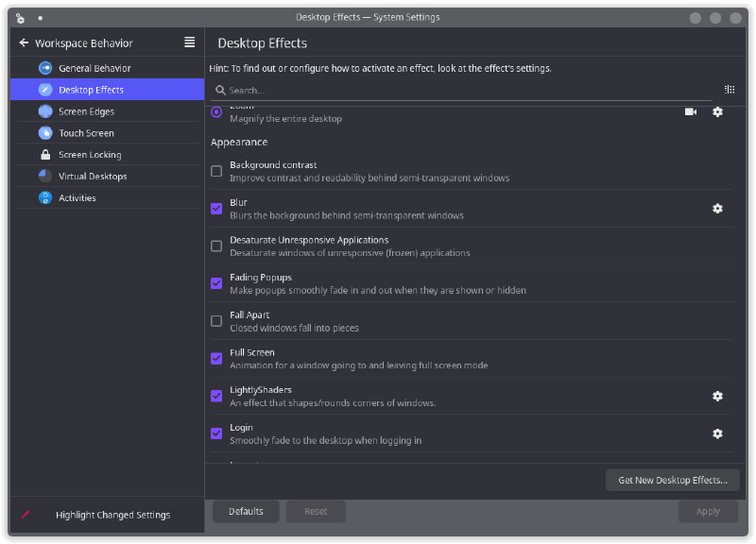Click the Highlight Changed Settings pencil icon

tap(26, 515)
